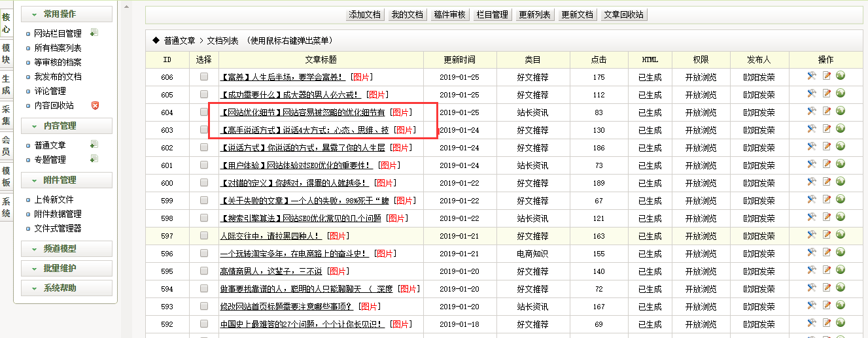This screenshot has height=338, width=868.
Task: Tick the selection checkbox for ID 603
Action: pyautogui.click(x=204, y=129)
